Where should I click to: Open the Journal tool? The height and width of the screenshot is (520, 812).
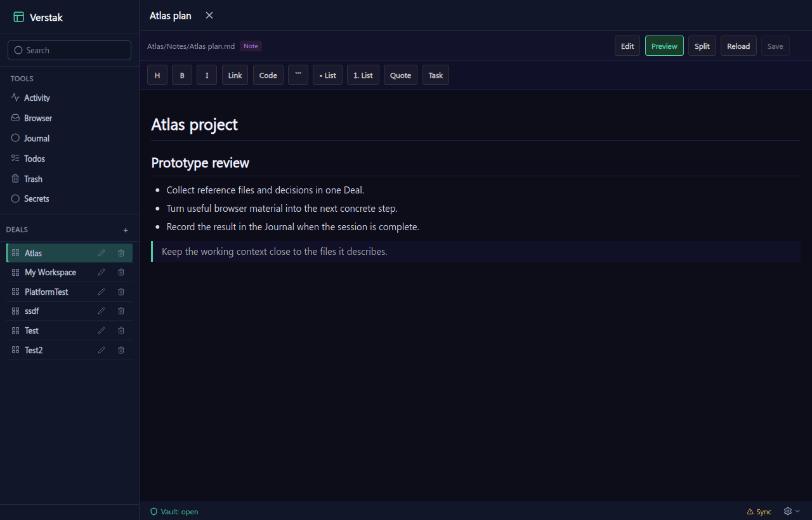[69, 138]
